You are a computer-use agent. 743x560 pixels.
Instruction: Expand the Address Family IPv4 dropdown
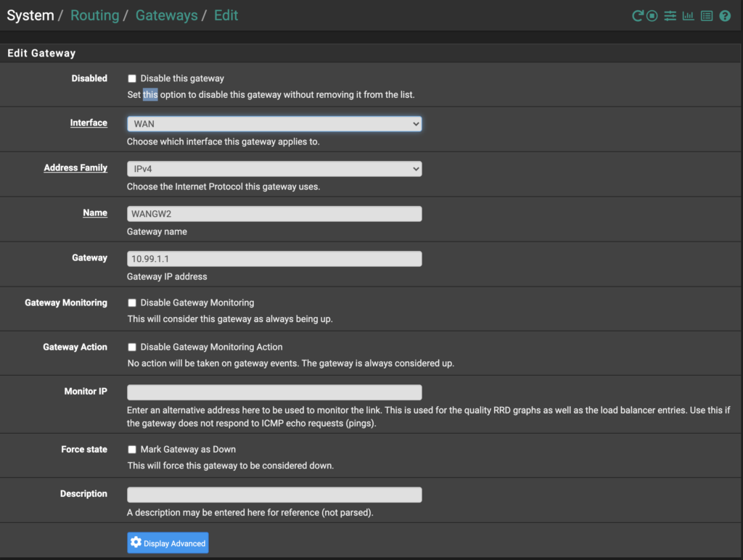tap(274, 169)
